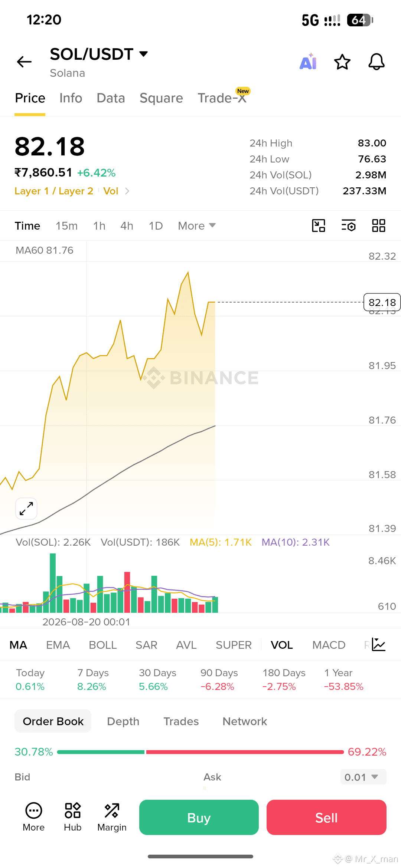Click the tallest green volume bar
The width and height of the screenshot is (401, 868).
click(x=53, y=583)
